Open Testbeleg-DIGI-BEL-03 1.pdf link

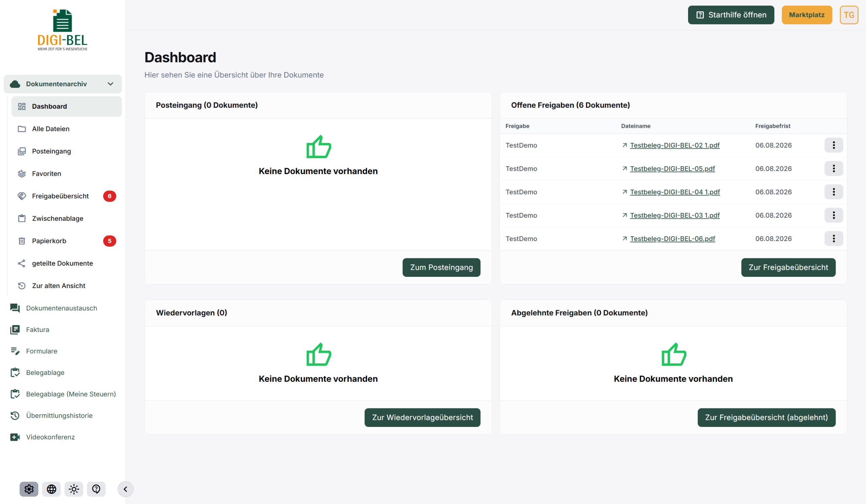point(675,215)
